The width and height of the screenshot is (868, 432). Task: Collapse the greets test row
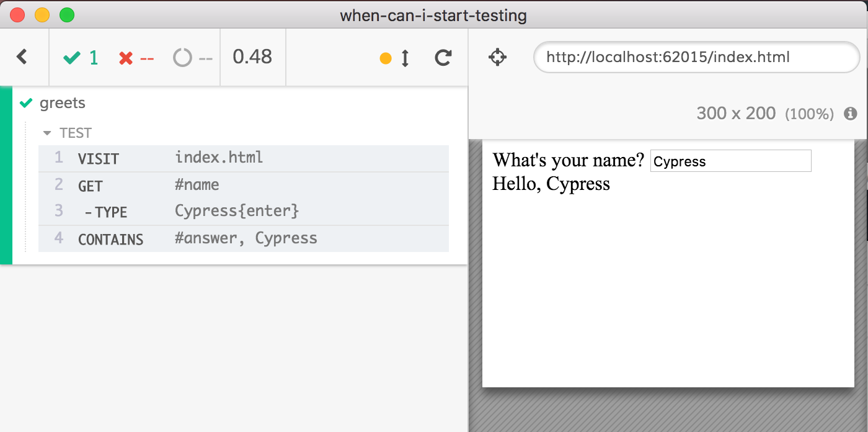pos(239,103)
